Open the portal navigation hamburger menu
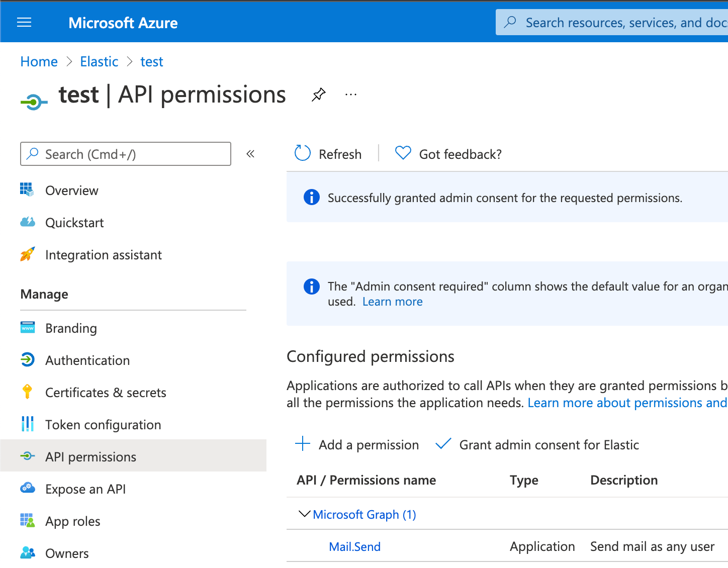Viewport: 728px width, 568px height. (x=24, y=22)
